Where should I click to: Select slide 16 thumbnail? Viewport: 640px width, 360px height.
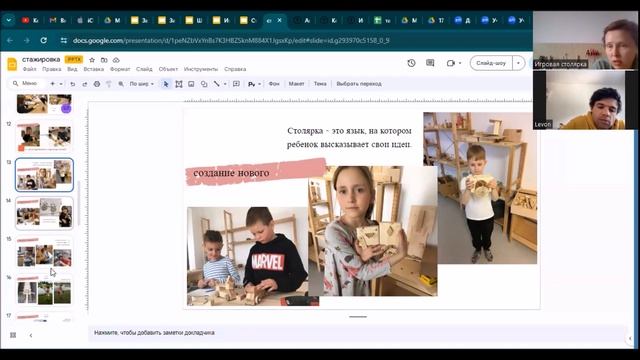[x=44, y=290]
